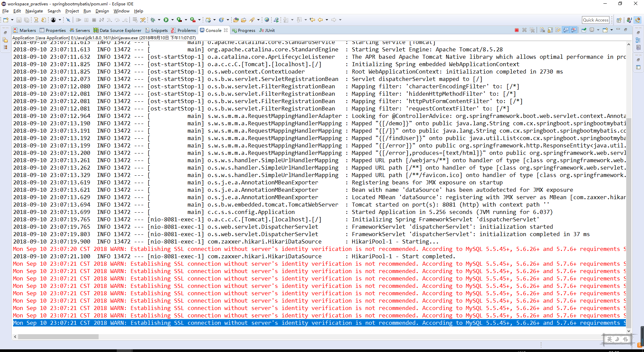Click Back navigation arrow icon
The image size is (644, 352).
click(320, 20)
